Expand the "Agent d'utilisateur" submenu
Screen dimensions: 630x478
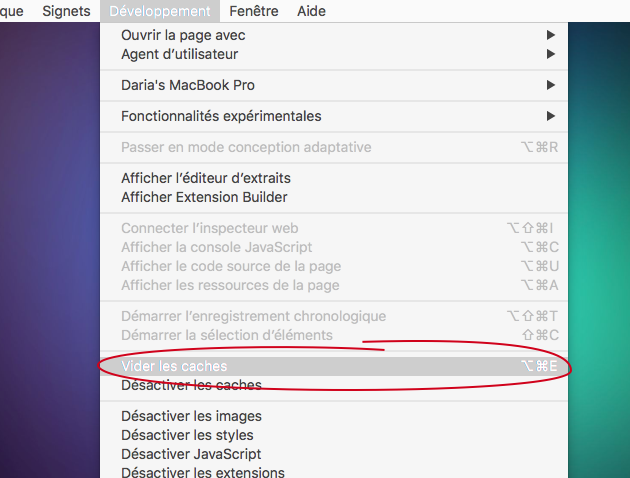click(180, 54)
